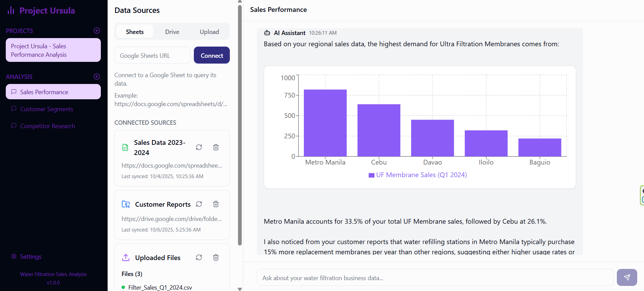Delete the Sales Data 2023-2024 source
This screenshot has height=291, width=644.
(216, 147)
